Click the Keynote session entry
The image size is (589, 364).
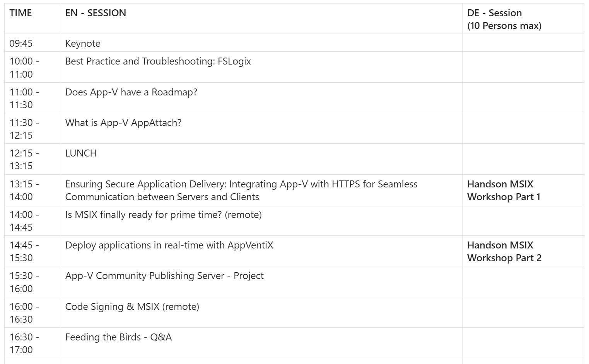83,43
